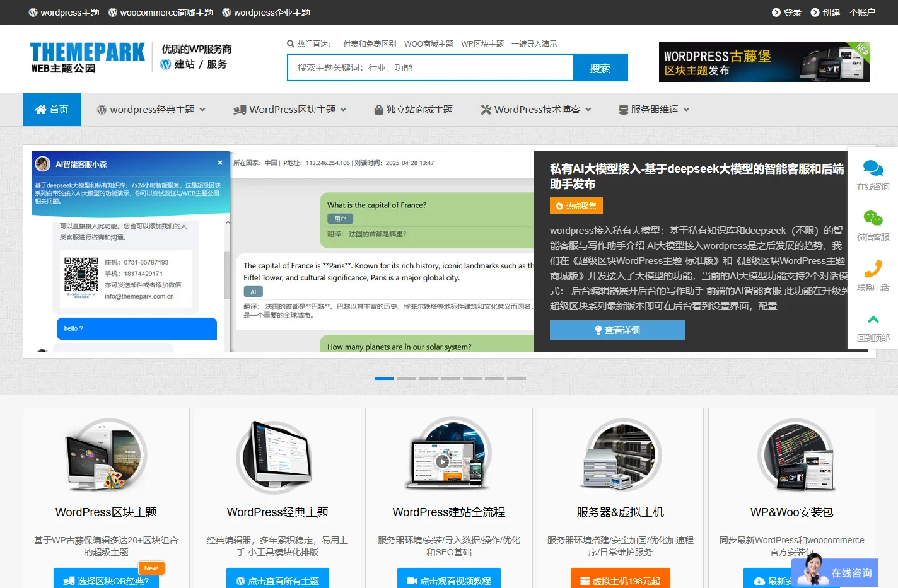The width and height of the screenshot is (898, 588).
Task: Click the slide title 私有AI大模型接入
Action: click(697, 176)
